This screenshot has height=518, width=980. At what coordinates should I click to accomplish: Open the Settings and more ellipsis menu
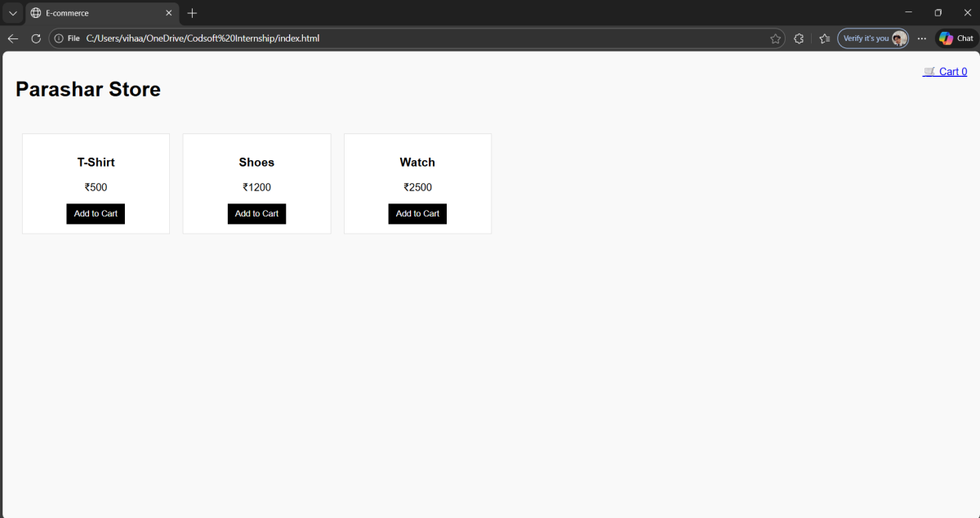922,38
